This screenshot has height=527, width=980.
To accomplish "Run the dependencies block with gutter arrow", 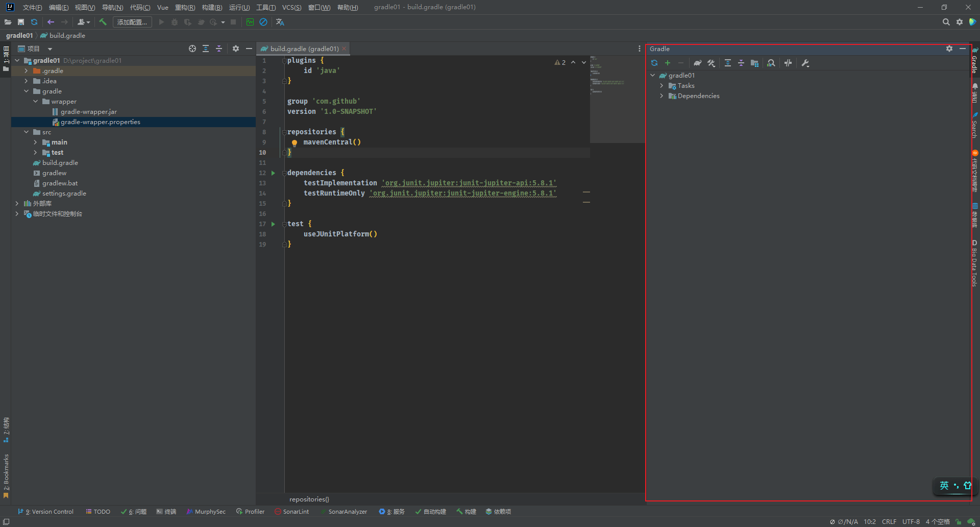I will pyautogui.click(x=273, y=173).
